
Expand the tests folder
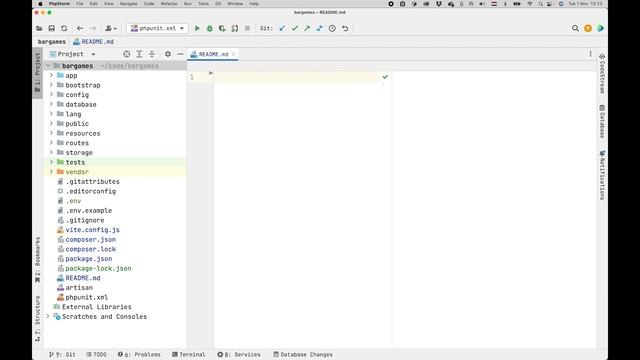(x=51, y=162)
